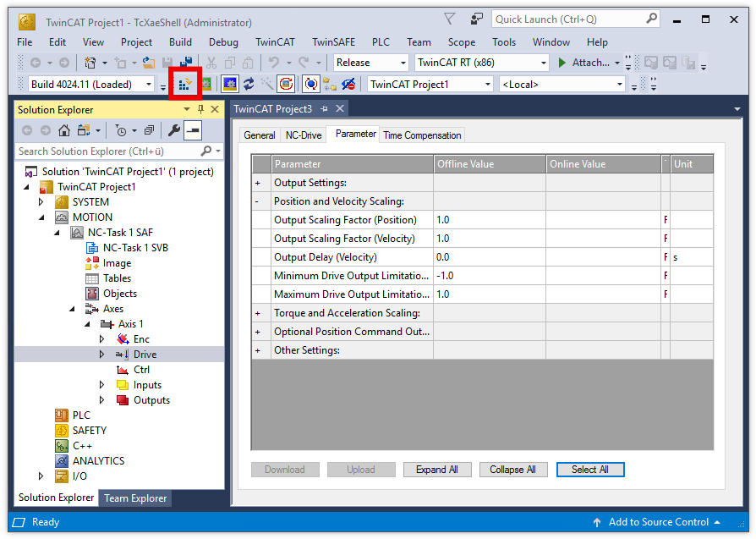Open the PLC menu

coord(381,42)
